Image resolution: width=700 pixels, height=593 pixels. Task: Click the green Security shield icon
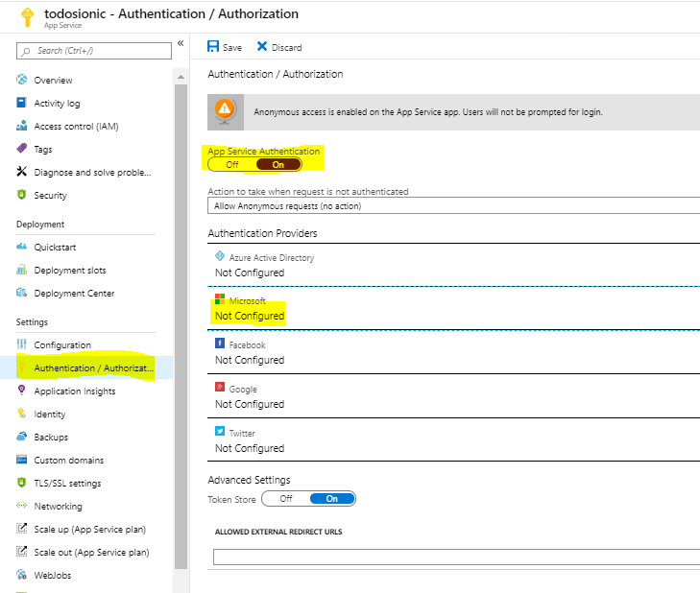(21, 195)
